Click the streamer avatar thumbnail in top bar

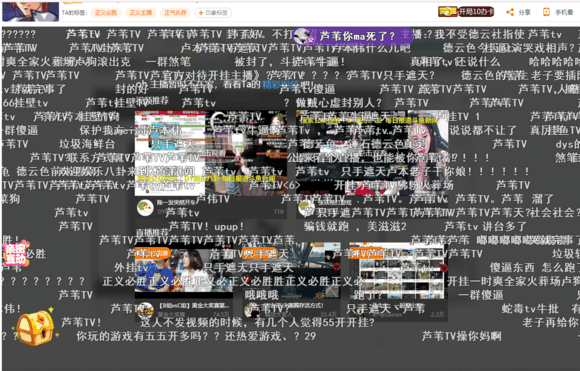tap(30, 11)
